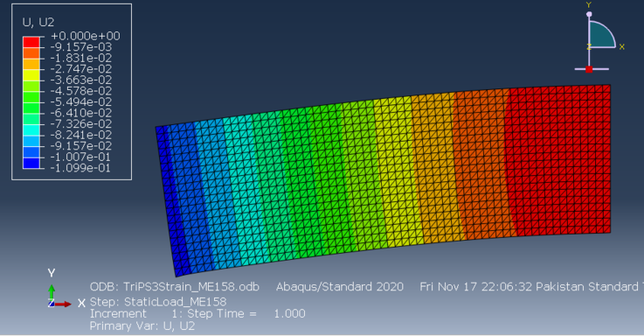Click the Step: StaticLoad_ME158 state text
Screen dimensions: 644x336
(x=158, y=302)
